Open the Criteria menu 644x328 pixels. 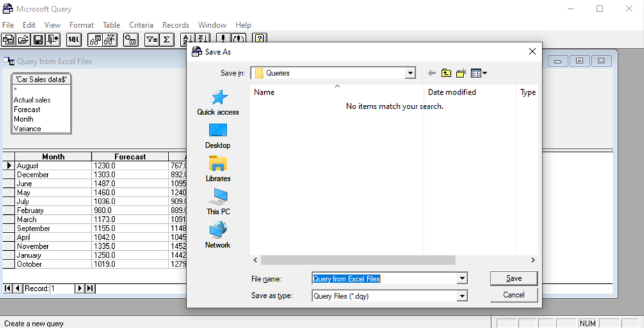141,25
